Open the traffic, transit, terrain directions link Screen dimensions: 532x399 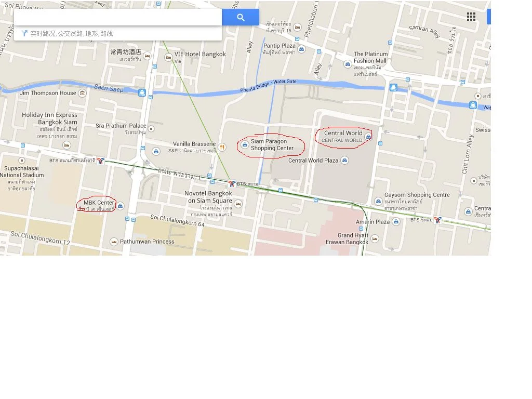click(x=72, y=34)
